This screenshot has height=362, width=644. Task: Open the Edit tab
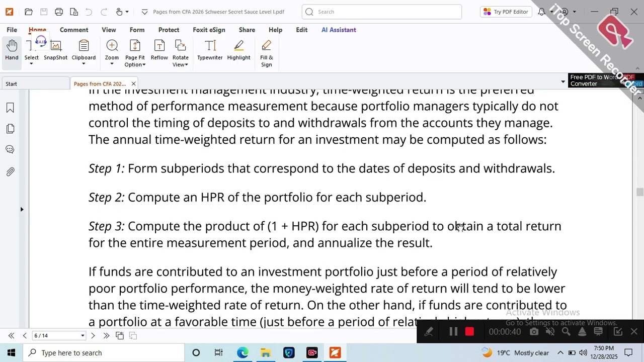302,30
